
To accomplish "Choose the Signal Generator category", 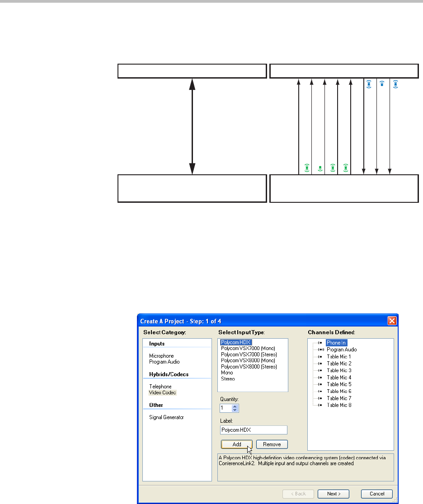I will point(166,417).
